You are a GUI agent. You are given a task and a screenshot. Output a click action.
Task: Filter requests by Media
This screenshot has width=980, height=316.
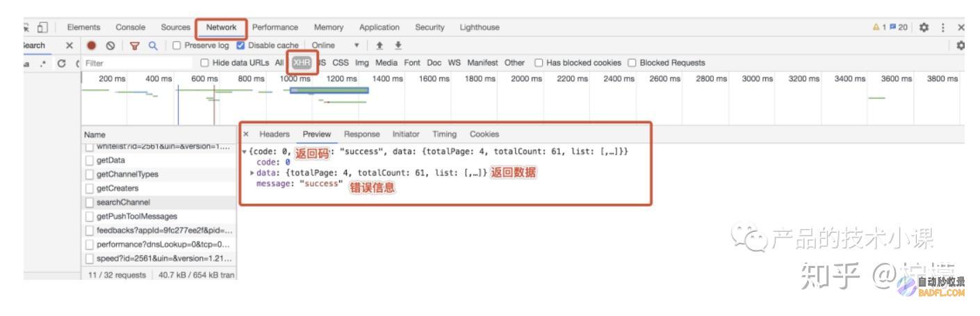(x=388, y=63)
